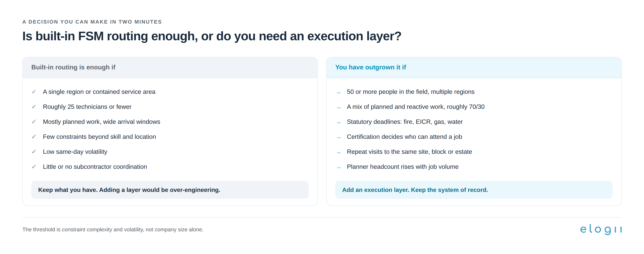Click the threshold footnote text
Viewport: 644px width, 254px height.
(x=113, y=230)
